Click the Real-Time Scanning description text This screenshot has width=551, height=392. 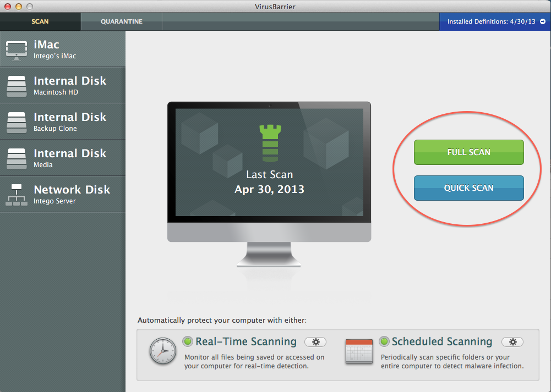254,361
